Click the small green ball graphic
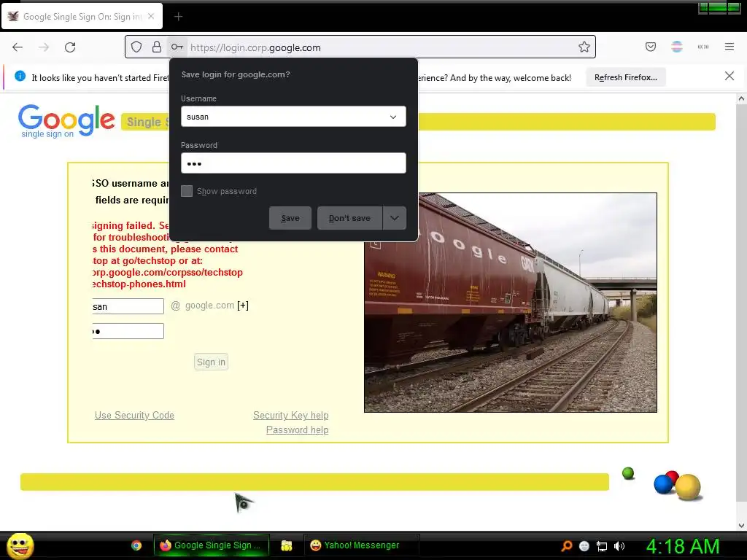The image size is (747, 560). [628, 473]
